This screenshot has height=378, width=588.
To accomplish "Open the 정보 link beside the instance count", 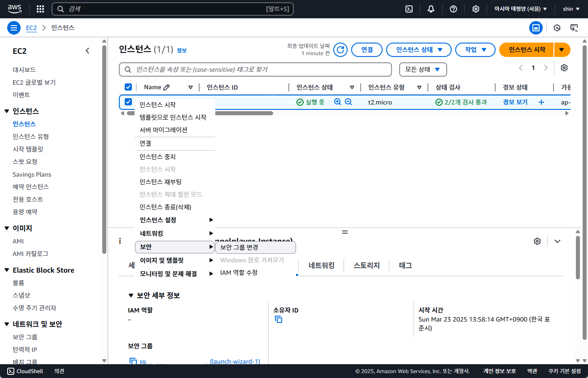I will pos(182,51).
